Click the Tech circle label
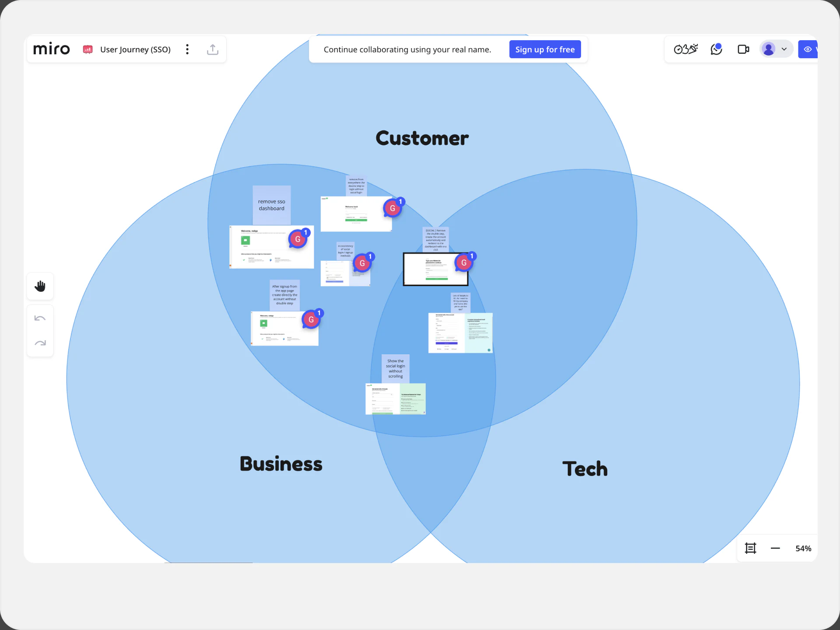 pyautogui.click(x=585, y=469)
